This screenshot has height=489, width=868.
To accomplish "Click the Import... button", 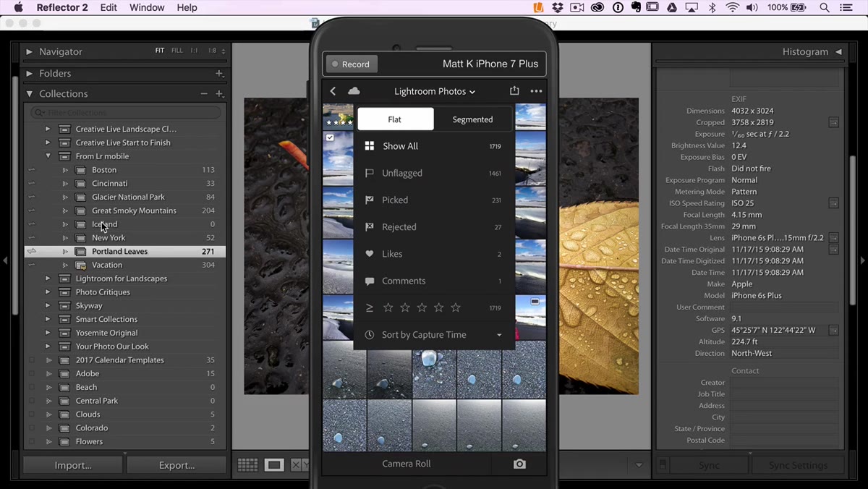I will click(x=73, y=465).
